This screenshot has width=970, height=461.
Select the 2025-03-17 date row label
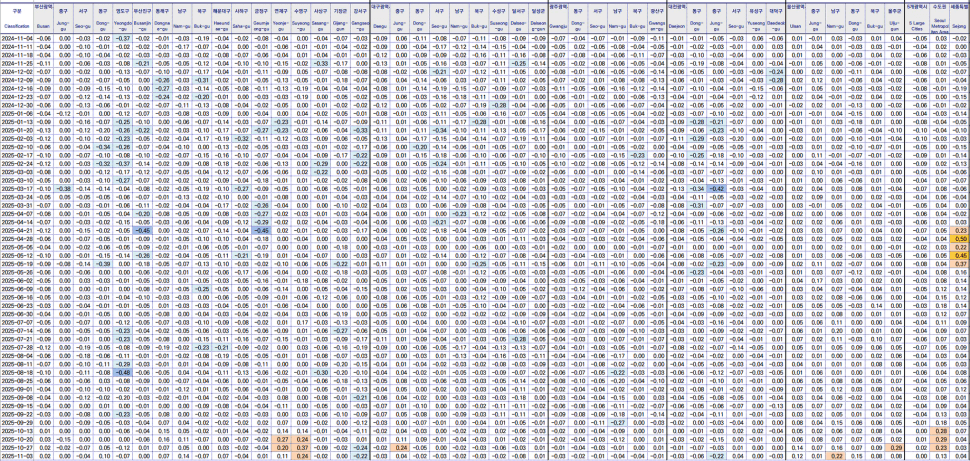(15, 187)
